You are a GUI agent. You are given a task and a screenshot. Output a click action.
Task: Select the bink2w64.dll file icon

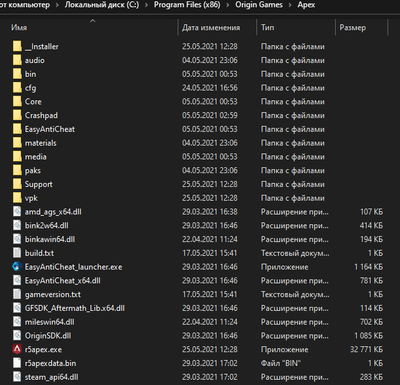point(17,225)
